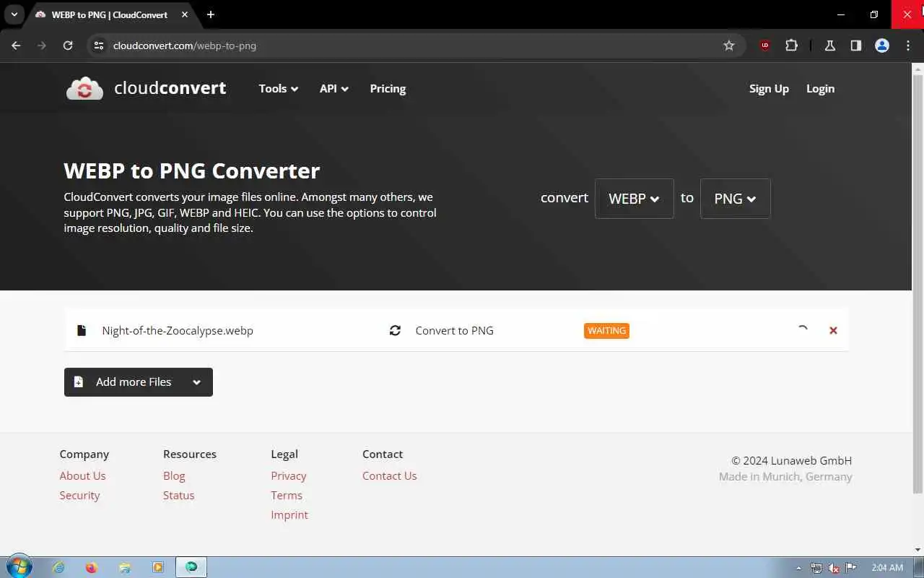
Task: Open the Chrome profile avatar icon
Action: pyautogui.click(x=881, y=46)
